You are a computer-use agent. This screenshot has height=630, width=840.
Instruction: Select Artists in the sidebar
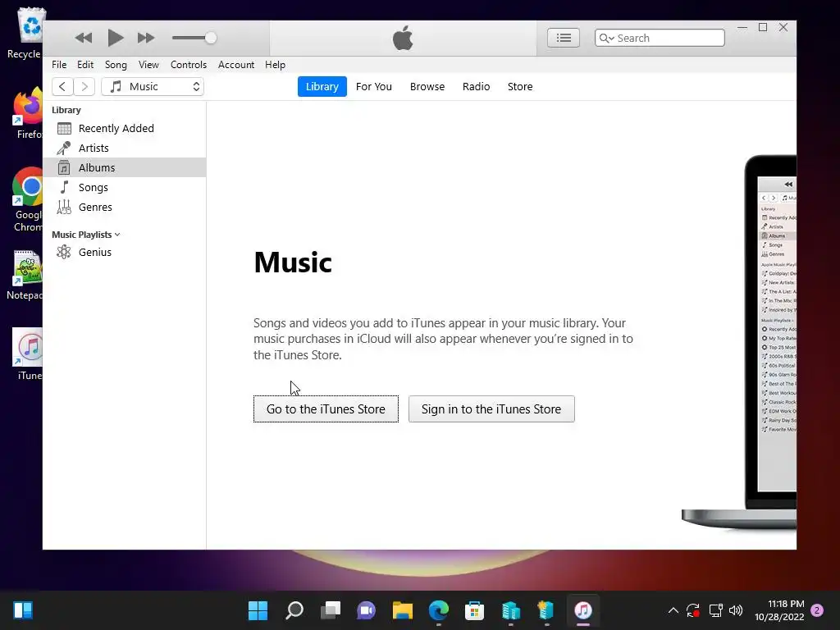pos(125,148)
